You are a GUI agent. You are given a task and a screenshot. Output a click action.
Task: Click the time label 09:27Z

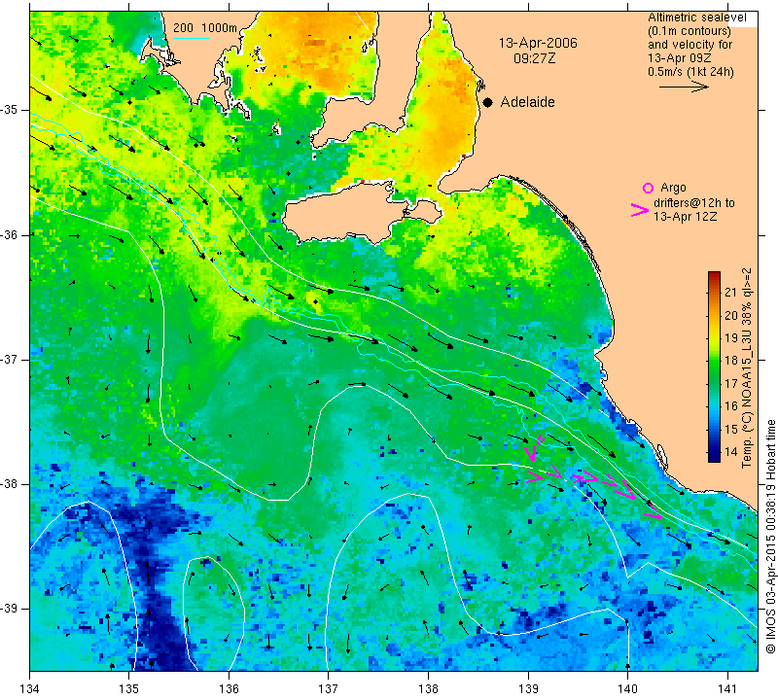[534, 58]
